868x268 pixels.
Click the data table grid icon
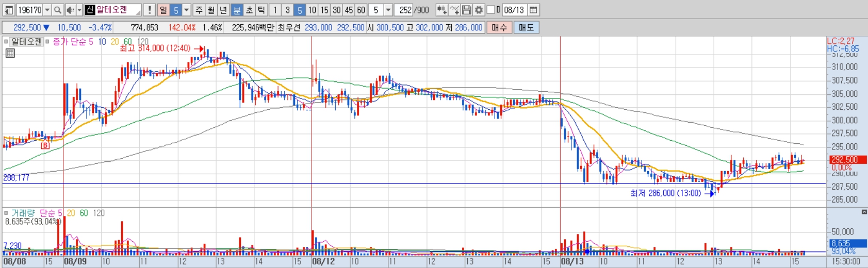click(10, 53)
